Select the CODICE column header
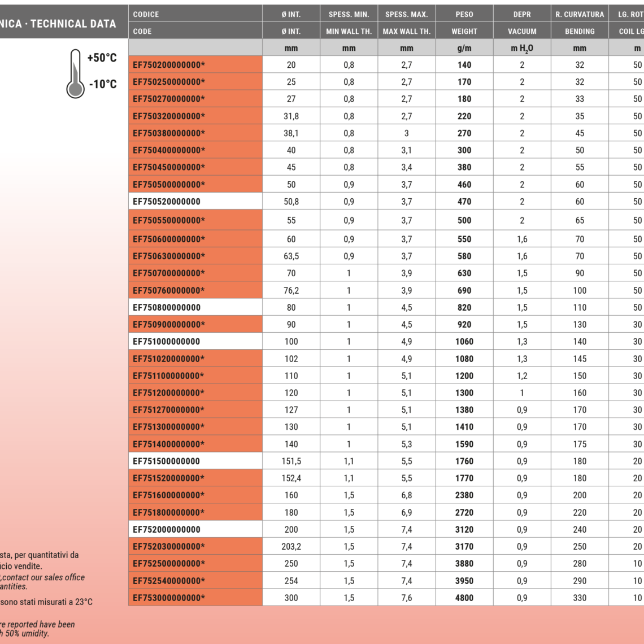The height and width of the screenshot is (644, 644). pos(146,14)
